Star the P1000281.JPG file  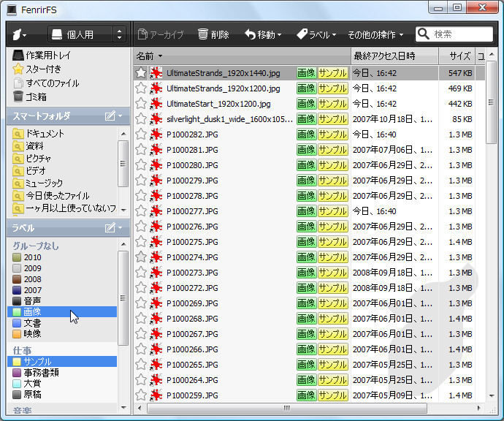point(141,150)
